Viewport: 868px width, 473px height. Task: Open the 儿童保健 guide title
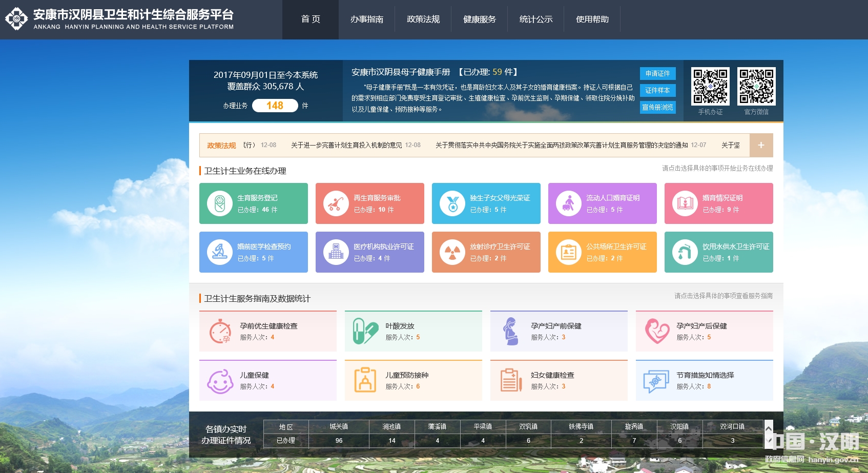coord(254,375)
